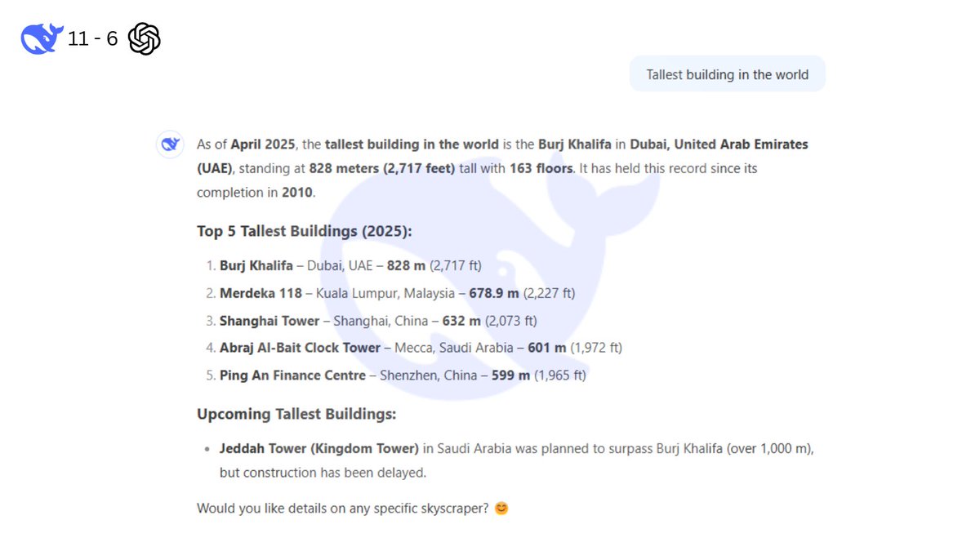
Task: Click 'Ping An Finance Centre' entry
Action: (292, 375)
